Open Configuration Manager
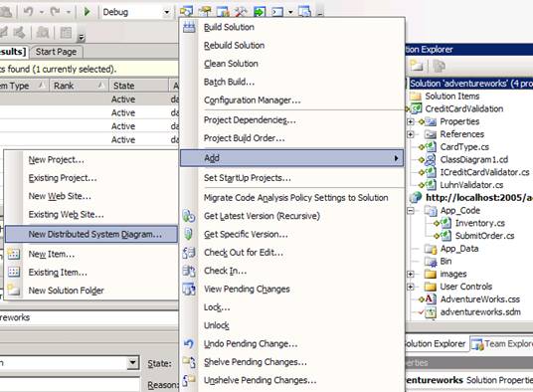533x392 pixels. [253, 100]
